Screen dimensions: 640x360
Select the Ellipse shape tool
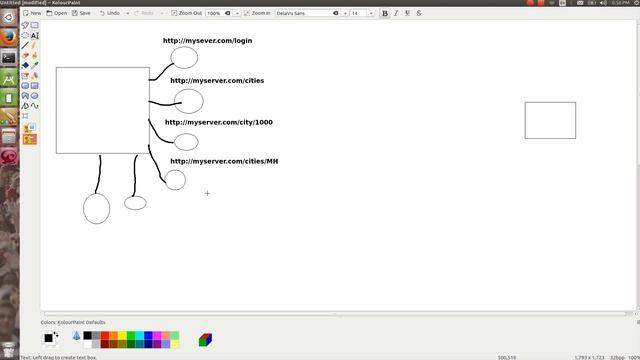pos(35,96)
